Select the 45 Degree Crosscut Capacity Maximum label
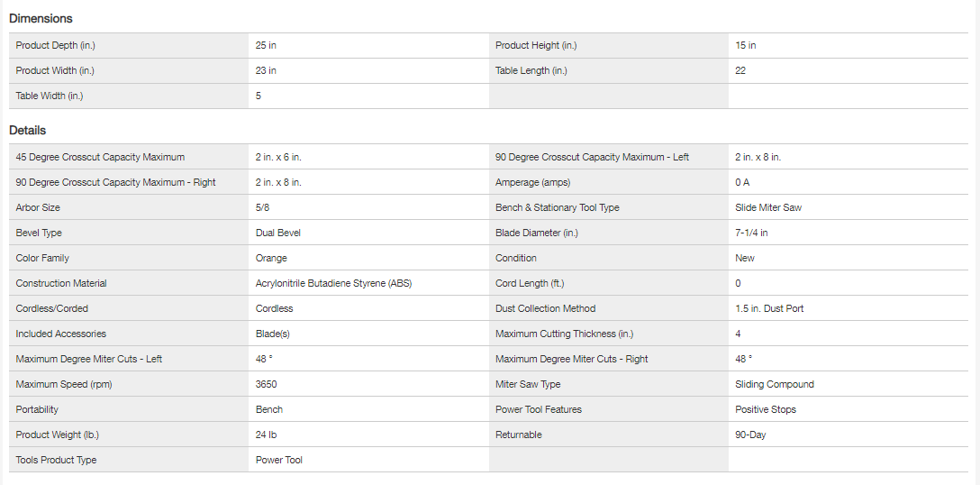This screenshot has height=485, width=980. tap(100, 157)
